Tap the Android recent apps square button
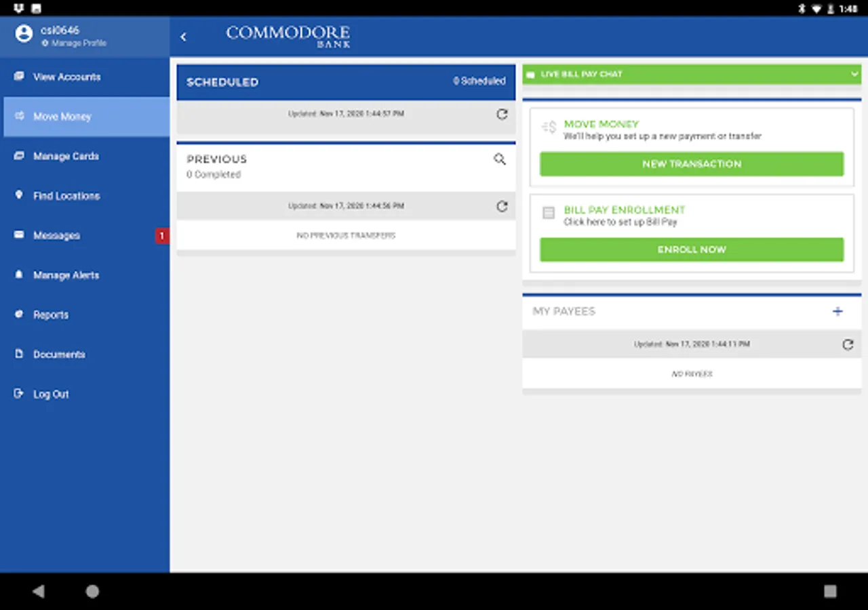The height and width of the screenshot is (610, 868). [x=830, y=591]
